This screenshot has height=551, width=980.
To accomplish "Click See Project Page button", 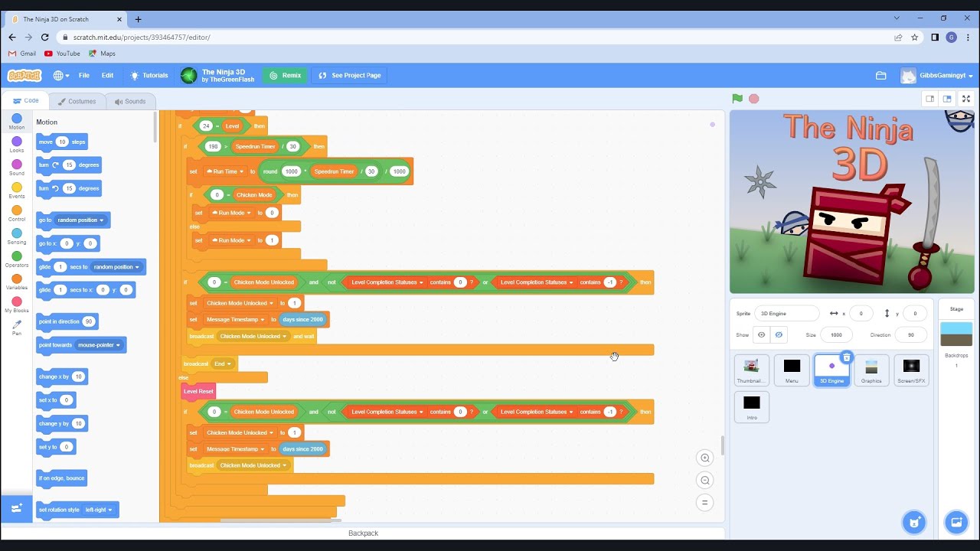I will coord(349,75).
